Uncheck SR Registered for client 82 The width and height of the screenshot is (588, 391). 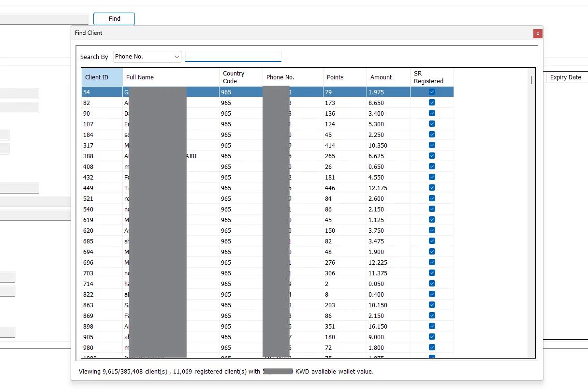tap(432, 103)
